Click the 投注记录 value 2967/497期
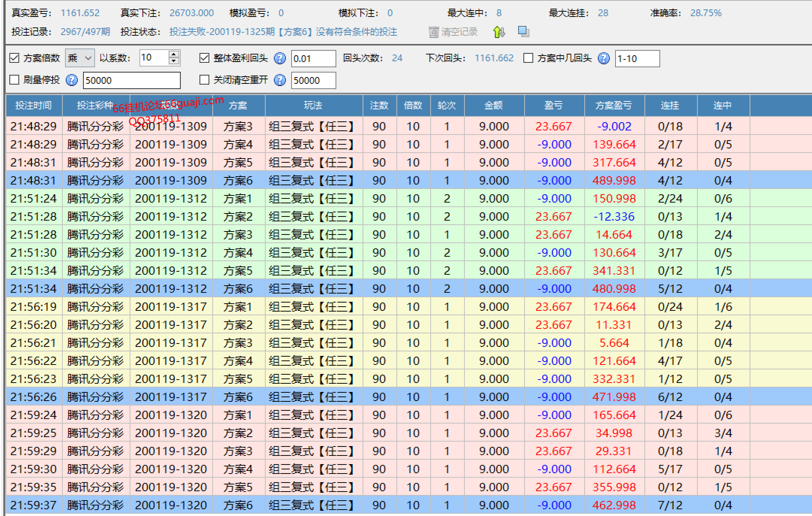This screenshot has height=516, width=812. pos(85,32)
